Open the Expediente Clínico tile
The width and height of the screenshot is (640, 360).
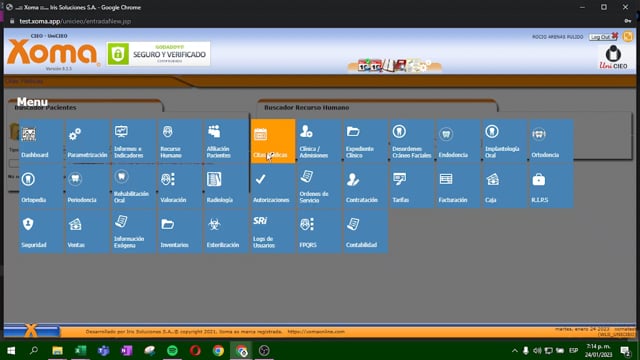366,141
